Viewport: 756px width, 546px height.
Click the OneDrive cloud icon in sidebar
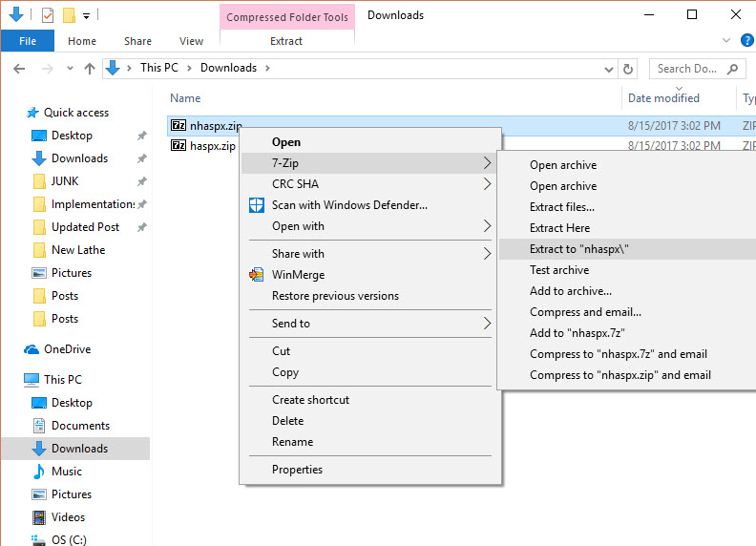[x=33, y=349]
